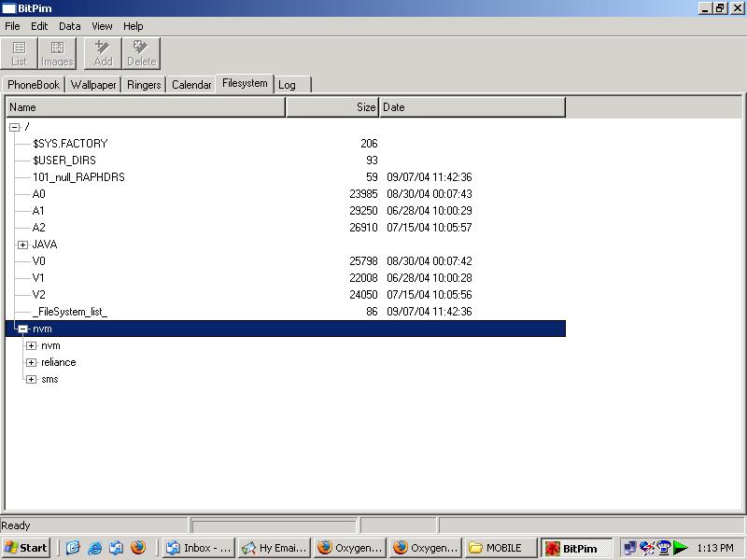Expand the sms subfolder
The height and width of the screenshot is (560, 747).
coord(32,380)
